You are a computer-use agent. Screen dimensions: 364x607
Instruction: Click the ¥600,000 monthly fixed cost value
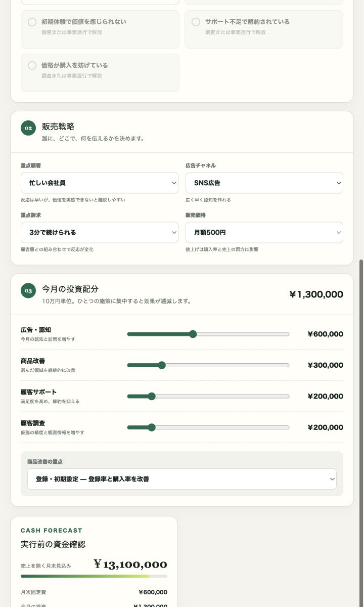point(153,592)
